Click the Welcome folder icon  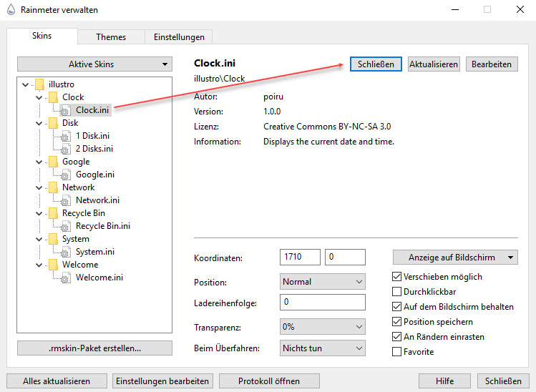[54, 265]
